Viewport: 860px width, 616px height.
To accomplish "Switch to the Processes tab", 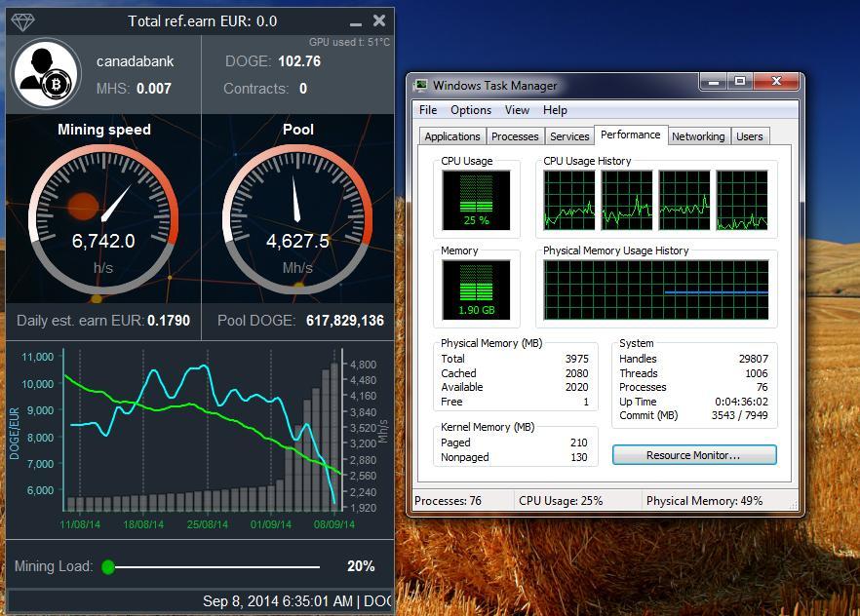I will 515,136.
